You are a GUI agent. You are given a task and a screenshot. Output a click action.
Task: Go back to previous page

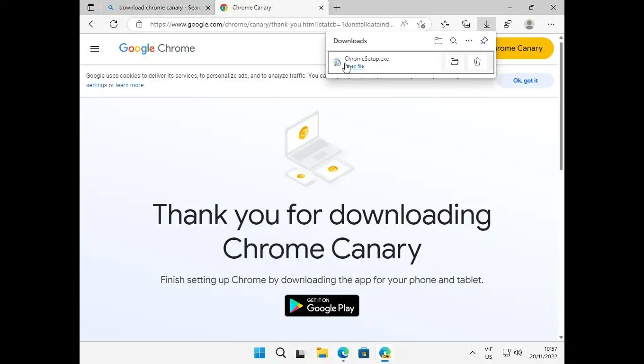(x=93, y=24)
